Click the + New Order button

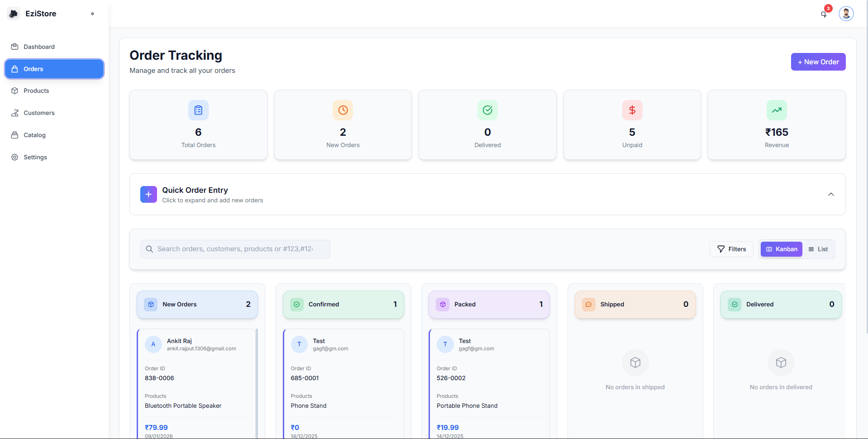(x=817, y=62)
